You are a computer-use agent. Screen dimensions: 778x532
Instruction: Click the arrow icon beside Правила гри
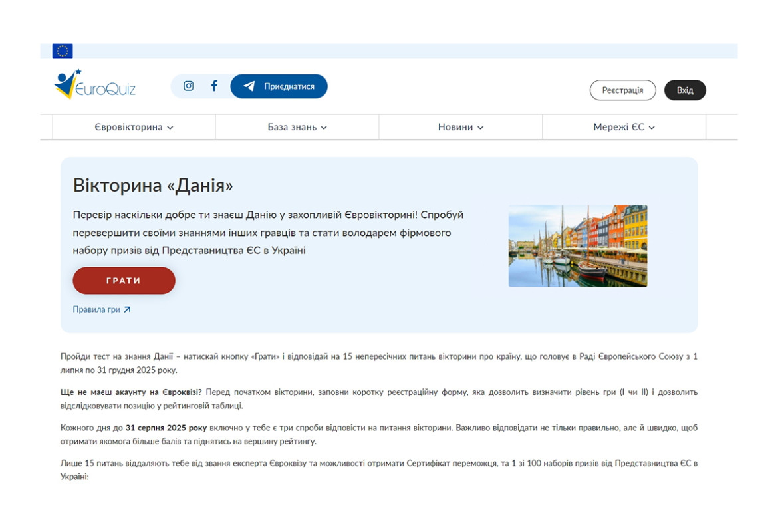point(127,309)
